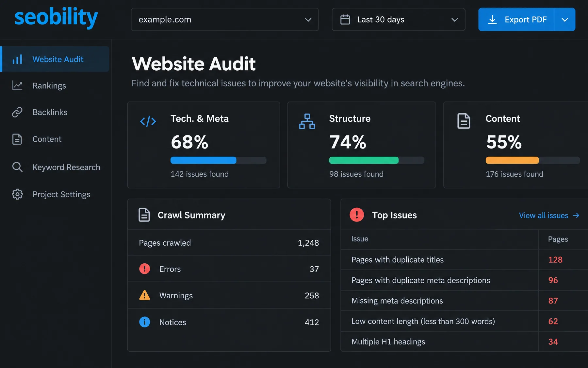Click the Pages column header

tap(558, 239)
